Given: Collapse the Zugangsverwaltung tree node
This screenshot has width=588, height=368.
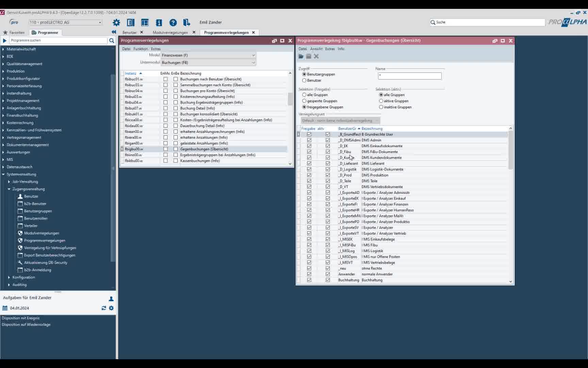Looking at the screenshot, I should (9, 189).
